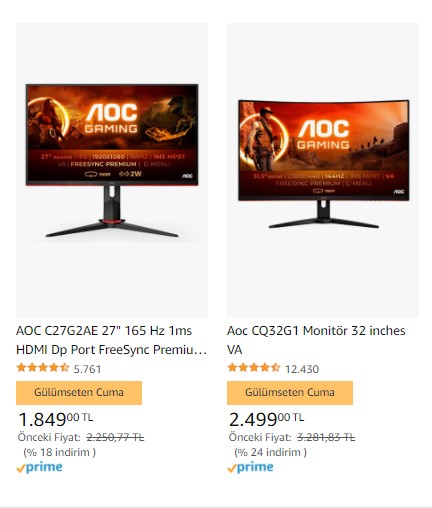View the 12.430 reviews count
Viewport: 432px width, 508px height.
[x=302, y=369]
